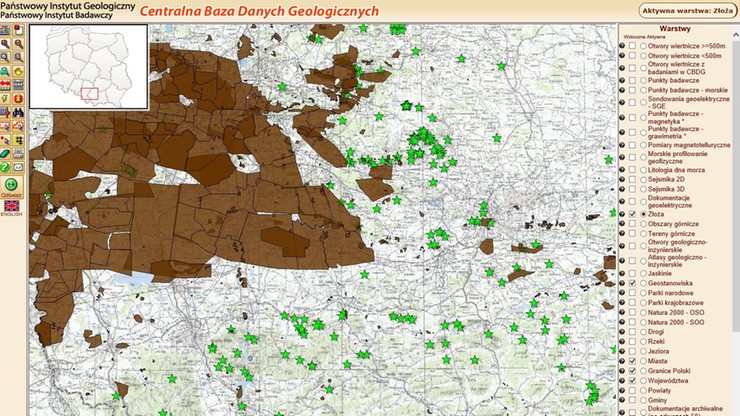Set Sejsmika 3D as active layer
Screen dimensions: 740x416
(643, 189)
